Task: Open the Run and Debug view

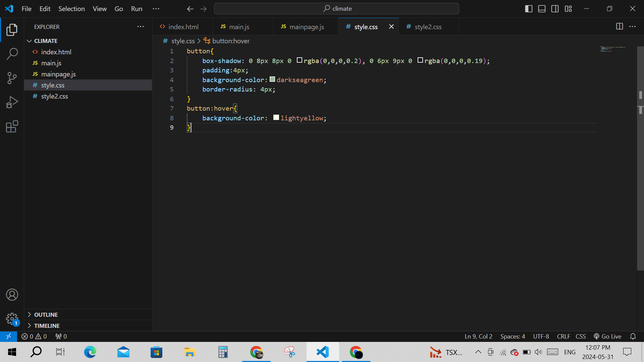Action: click(x=12, y=102)
